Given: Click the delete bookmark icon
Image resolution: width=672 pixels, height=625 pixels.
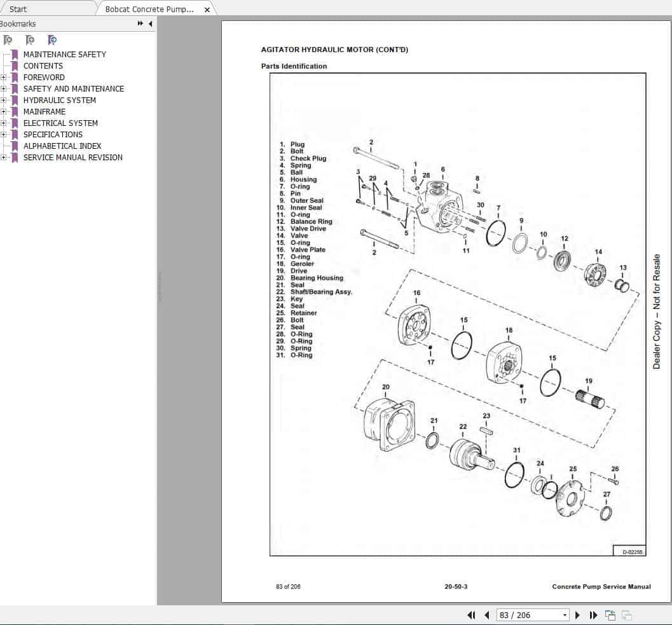Looking at the screenshot, I should pyautogui.click(x=8, y=39).
